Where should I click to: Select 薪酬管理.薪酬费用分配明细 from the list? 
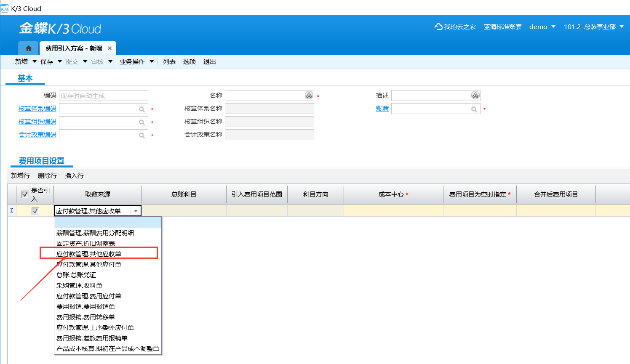108,233
